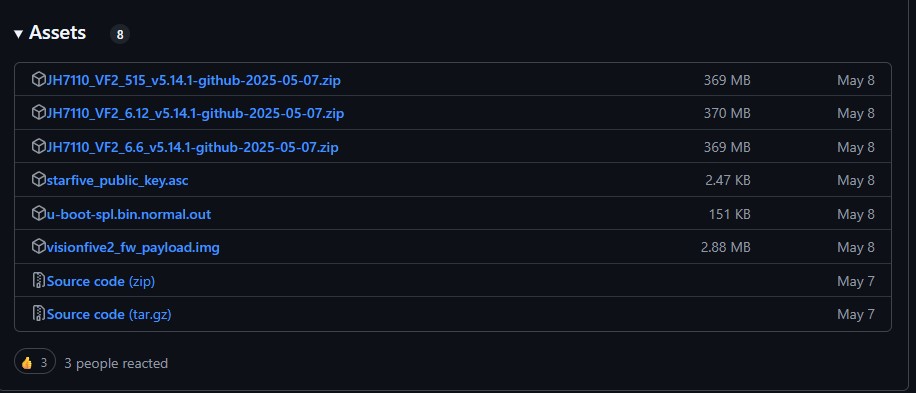Viewport: 916px width, 393px height.
Task: Download JH7110_VF2_515_v5.14.1 zip file
Action: click(193, 80)
